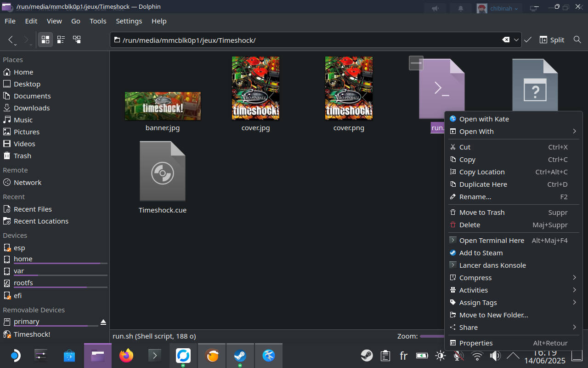Launch Firefox from taskbar
This screenshot has height=368, width=588.
pos(126,356)
